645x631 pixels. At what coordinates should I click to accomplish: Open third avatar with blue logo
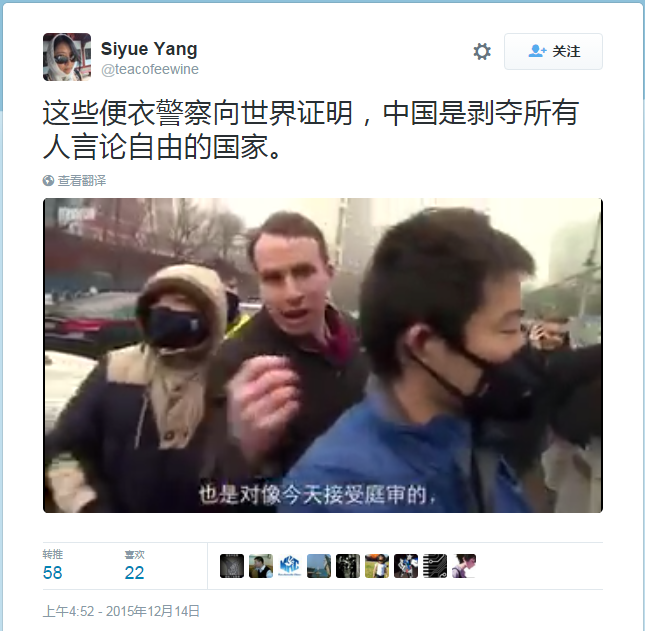click(x=290, y=566)
